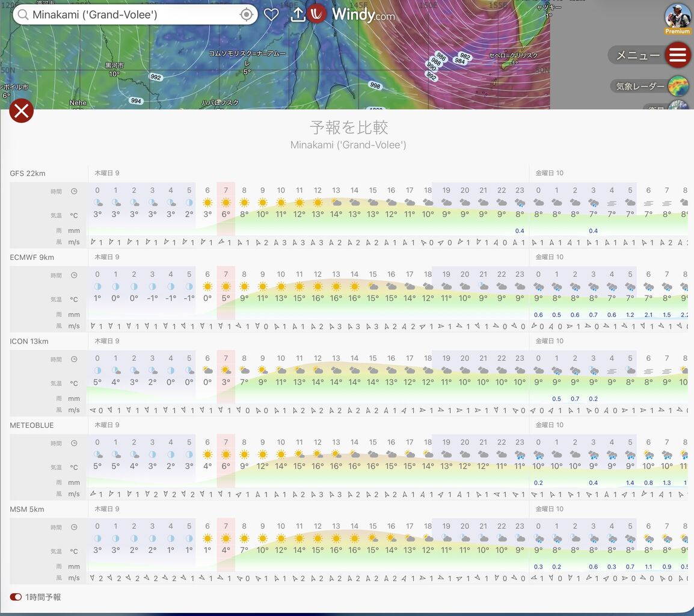Click the 16° temperature at ECMWF hour 12
The width and height of the screenshot is (694, 616).
pos(318,298)
